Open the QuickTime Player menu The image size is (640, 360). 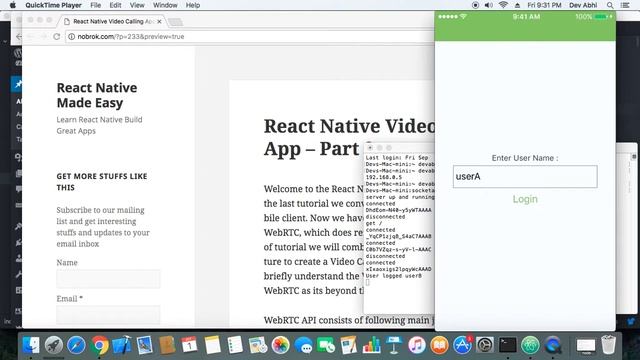pyautogui.click(x=53, y=5)
